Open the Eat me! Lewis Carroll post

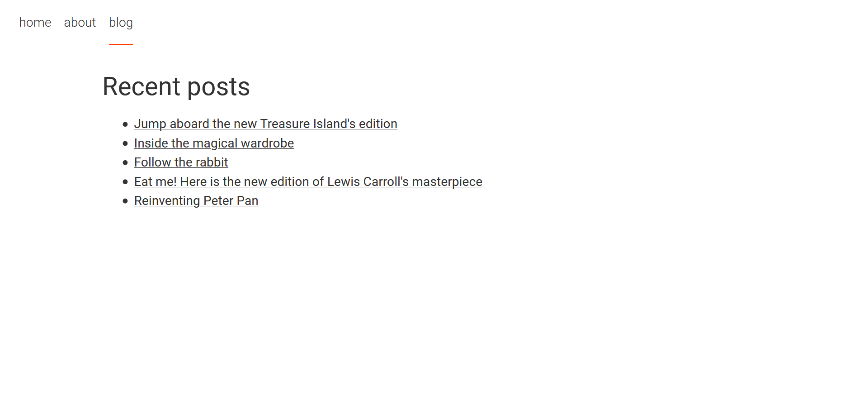pos(308,181)
